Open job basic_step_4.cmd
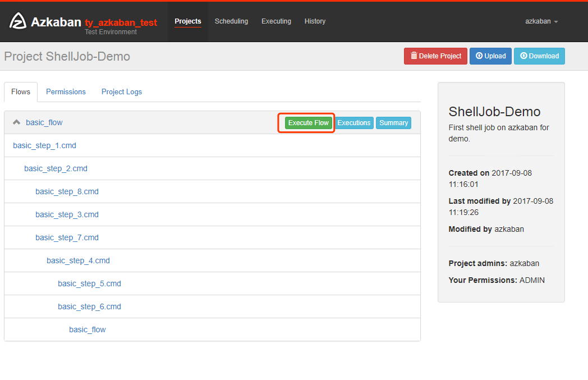The image size is (588, 380). (x=79, y=260)
